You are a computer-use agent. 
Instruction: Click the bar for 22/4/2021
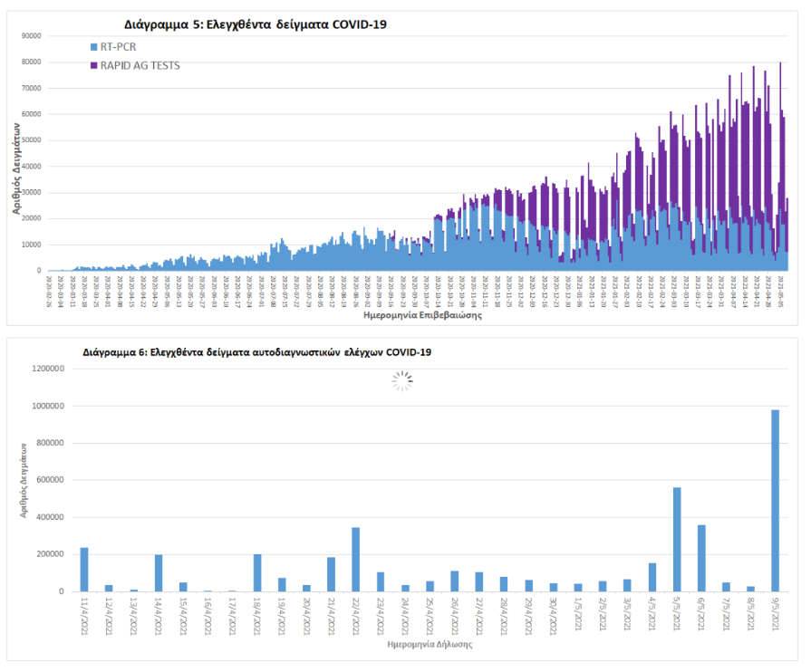[x=355, y=559]
